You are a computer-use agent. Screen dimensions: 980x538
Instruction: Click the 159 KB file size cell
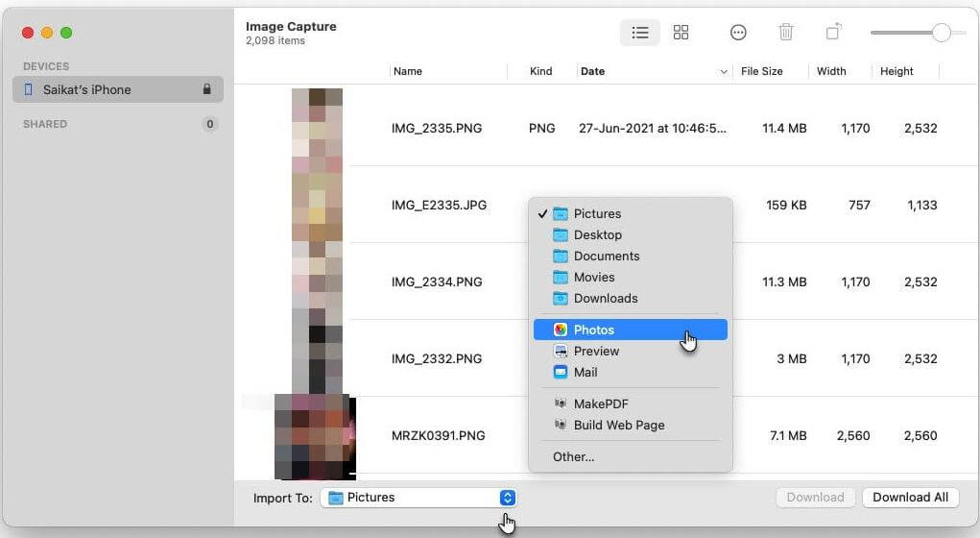point(785,206)
